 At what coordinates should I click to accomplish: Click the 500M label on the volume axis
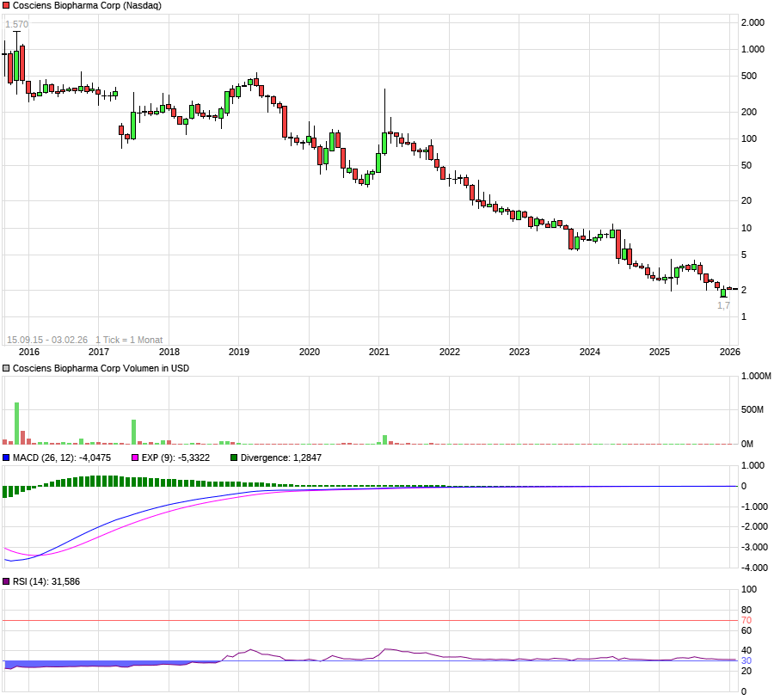752,410
